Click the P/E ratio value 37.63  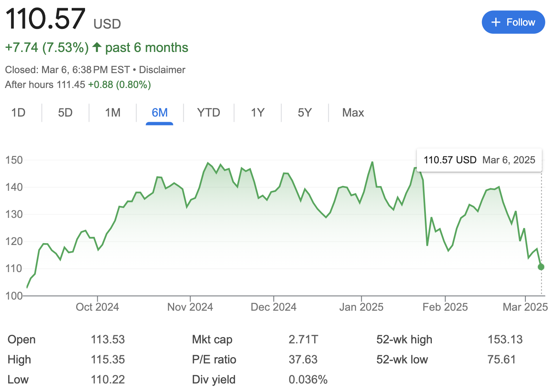pyautogui.click(x=303, y=359)
